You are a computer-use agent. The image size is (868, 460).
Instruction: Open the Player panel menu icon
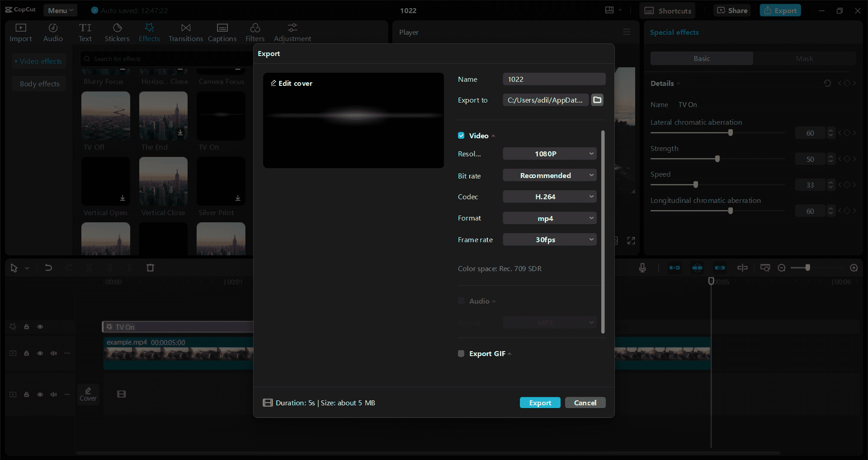pyautogui.click(x=627, y=32)
